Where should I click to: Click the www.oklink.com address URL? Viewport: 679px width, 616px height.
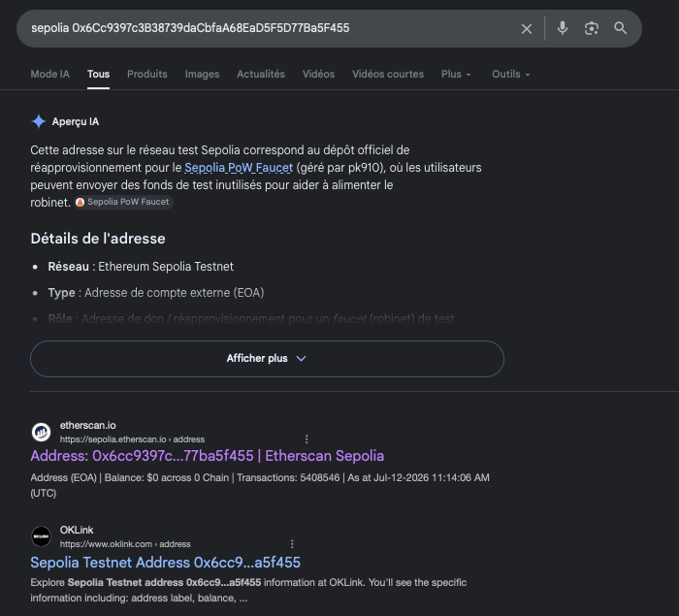point(125,544)
